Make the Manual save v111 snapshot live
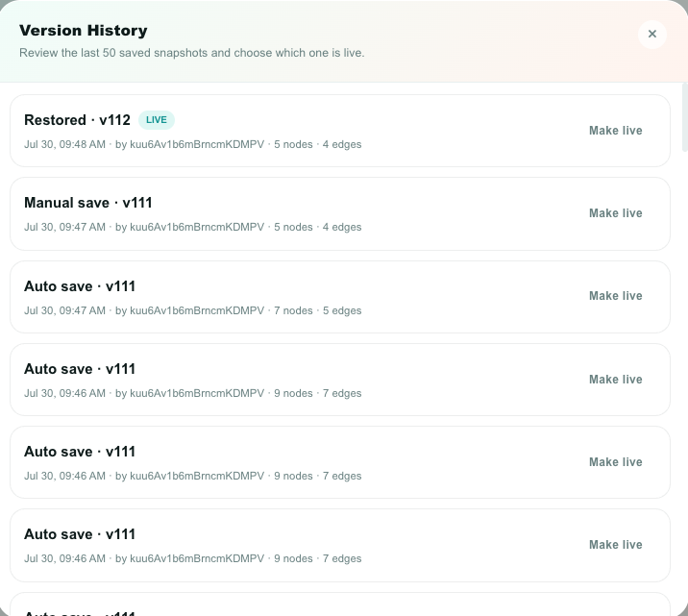This screenshot has width=688, height=616. pos(616,213)
